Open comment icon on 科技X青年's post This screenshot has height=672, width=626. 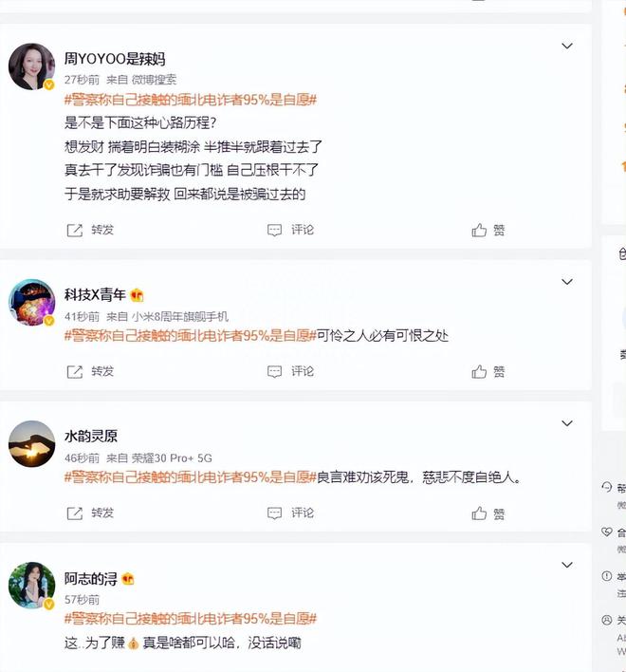tap(274, 371)
